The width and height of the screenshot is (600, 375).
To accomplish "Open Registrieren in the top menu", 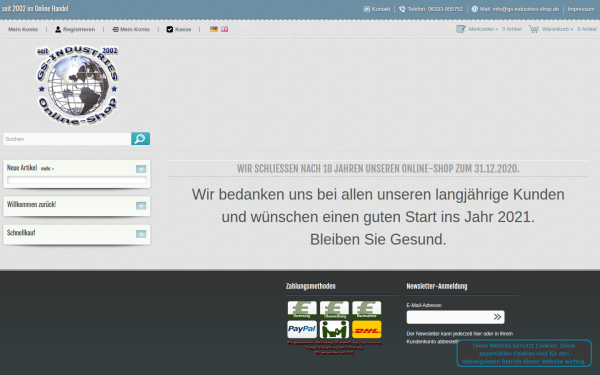I will [79, 29].
